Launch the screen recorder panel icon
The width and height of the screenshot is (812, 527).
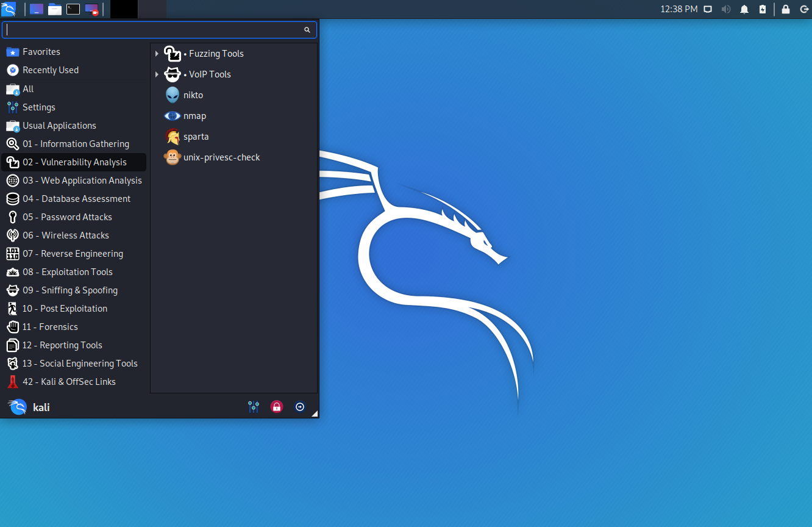pyautogui.click(x=91, y=9)
